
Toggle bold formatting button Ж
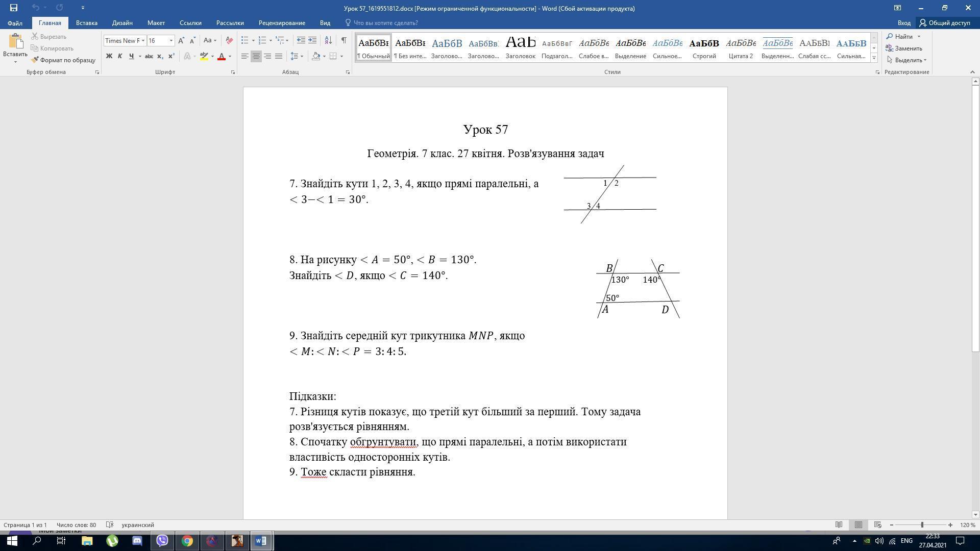click(109, 56)
